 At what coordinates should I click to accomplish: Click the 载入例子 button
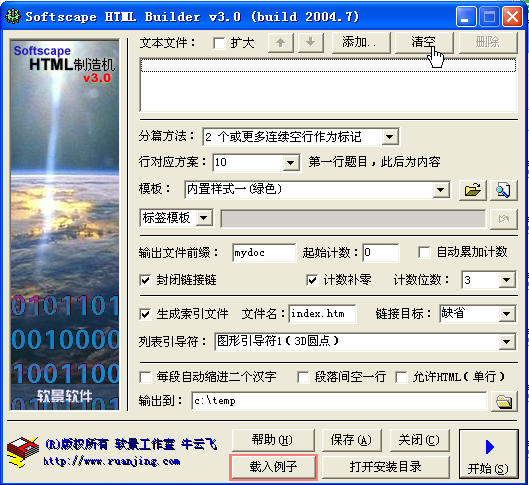pos(273,467)
